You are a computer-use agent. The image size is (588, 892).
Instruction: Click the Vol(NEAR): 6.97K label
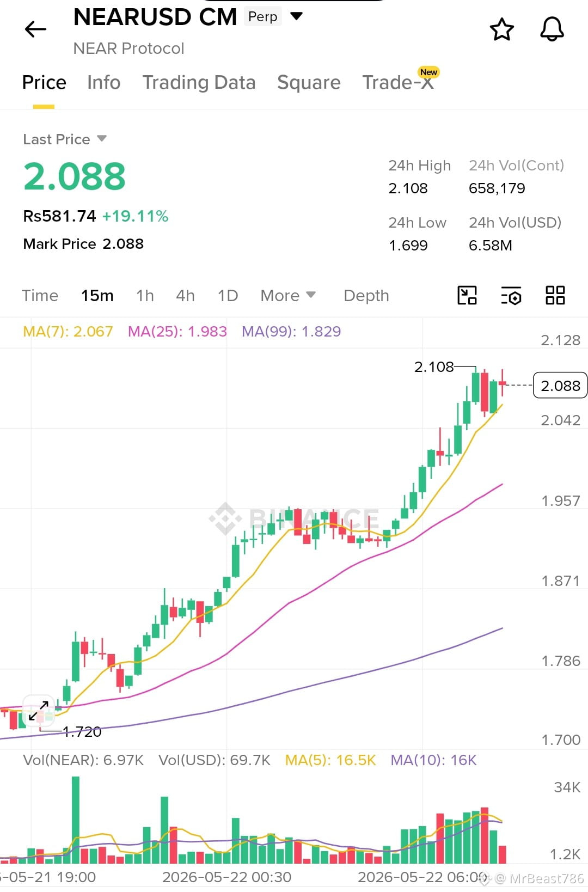83,760
